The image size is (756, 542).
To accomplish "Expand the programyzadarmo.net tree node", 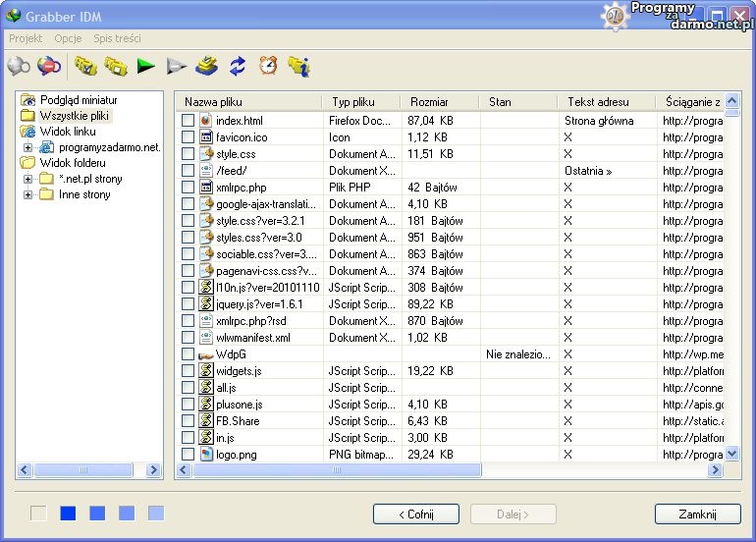I will click(x=28, y=147).
